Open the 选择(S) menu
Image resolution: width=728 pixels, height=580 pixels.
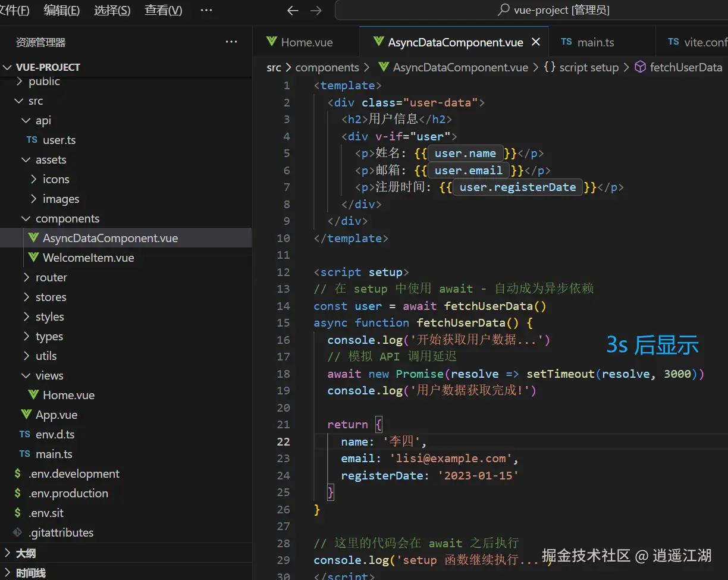click(112, 10)
